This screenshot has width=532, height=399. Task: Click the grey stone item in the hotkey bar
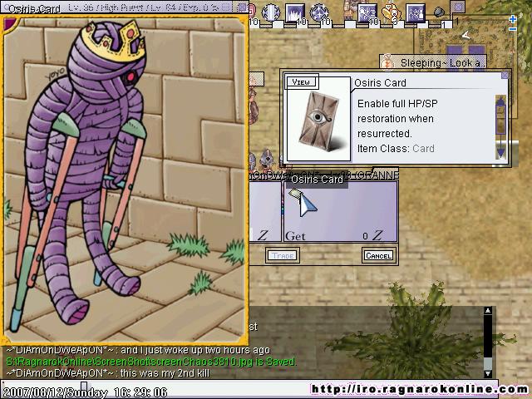pos(440,12)
